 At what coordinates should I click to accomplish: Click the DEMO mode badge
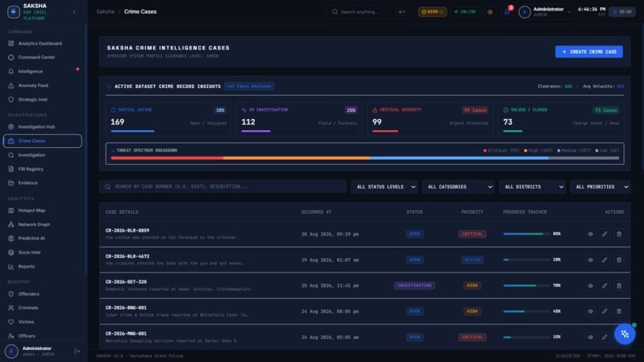click(x=432, y=12)
